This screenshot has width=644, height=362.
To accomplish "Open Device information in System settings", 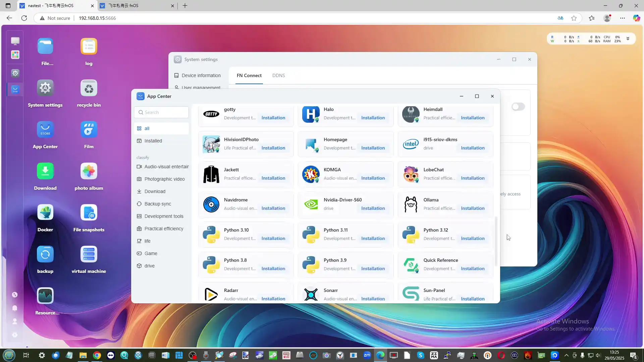I will pos(198,75).
